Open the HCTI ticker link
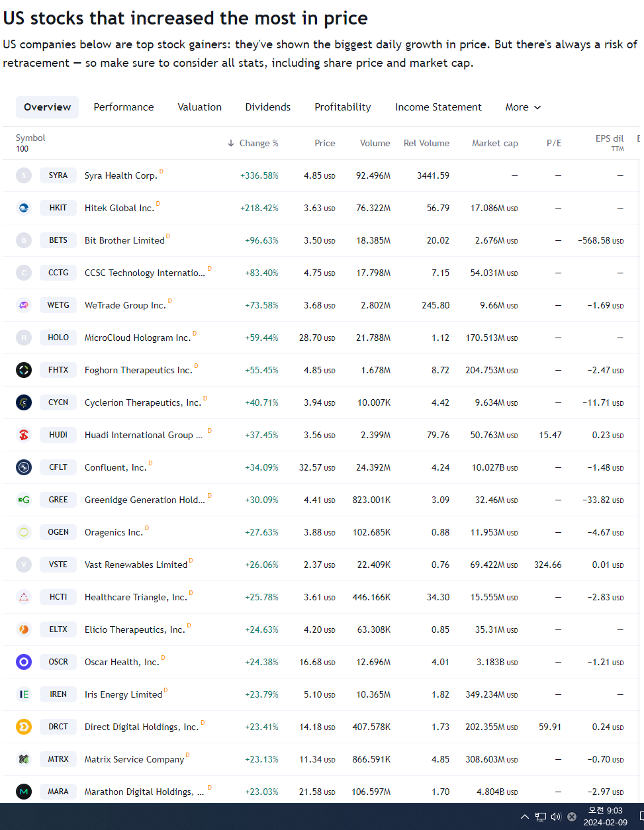 point(58,597)
